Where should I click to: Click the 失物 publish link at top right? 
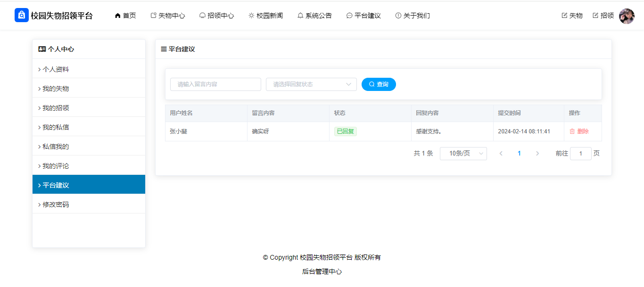[x=572, y=16]
